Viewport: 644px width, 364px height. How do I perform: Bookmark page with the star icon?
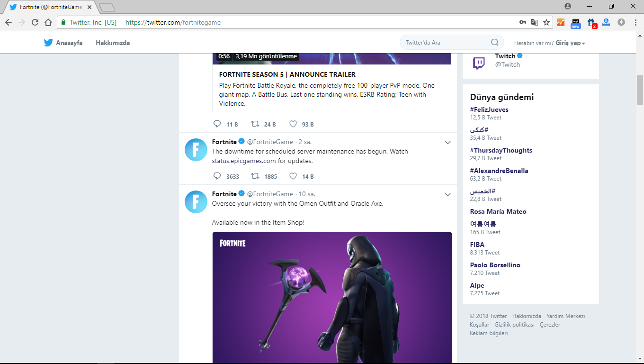(x=546, y=22)
